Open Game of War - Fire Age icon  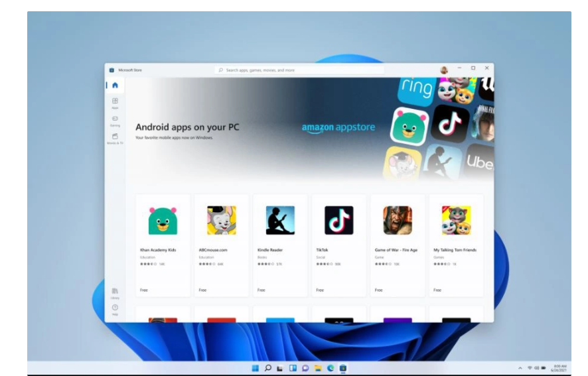[398, 220]
